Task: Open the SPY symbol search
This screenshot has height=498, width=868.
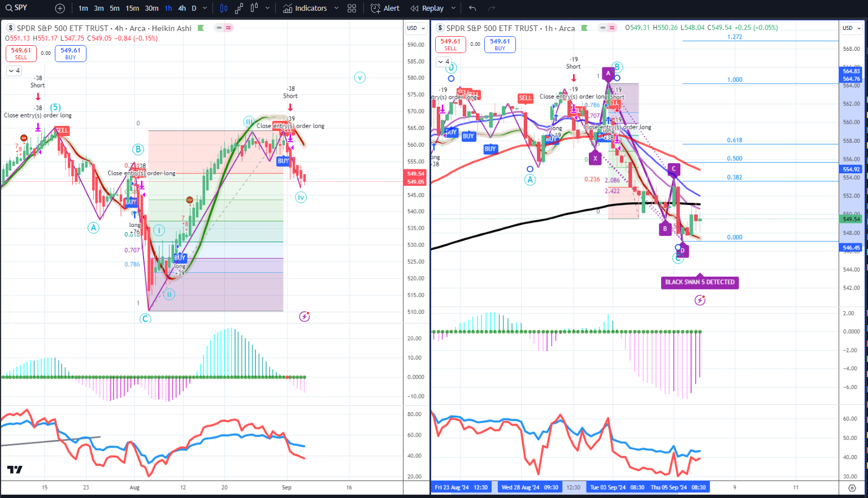Action: pos(16,8)
